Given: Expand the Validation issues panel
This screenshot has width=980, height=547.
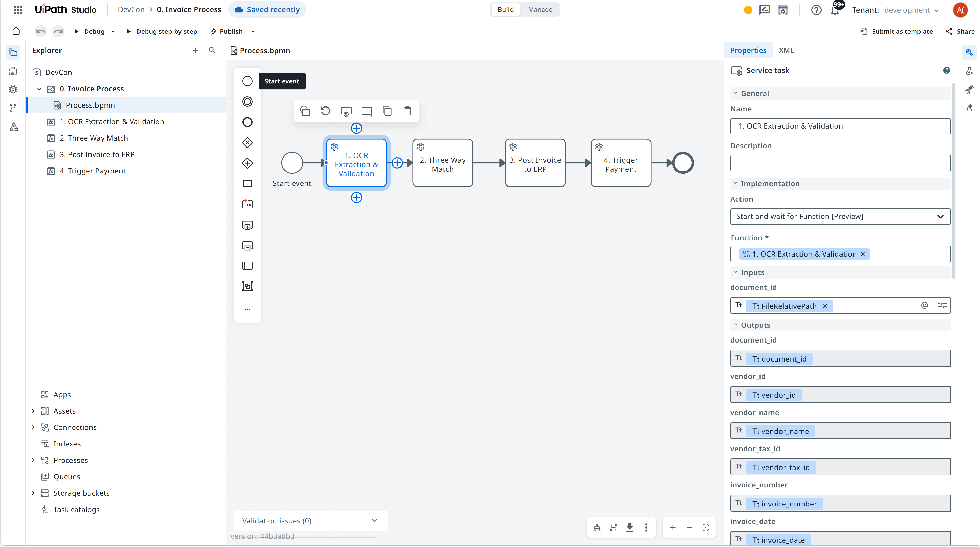Looking at the screenshot, I should point(374,520).
